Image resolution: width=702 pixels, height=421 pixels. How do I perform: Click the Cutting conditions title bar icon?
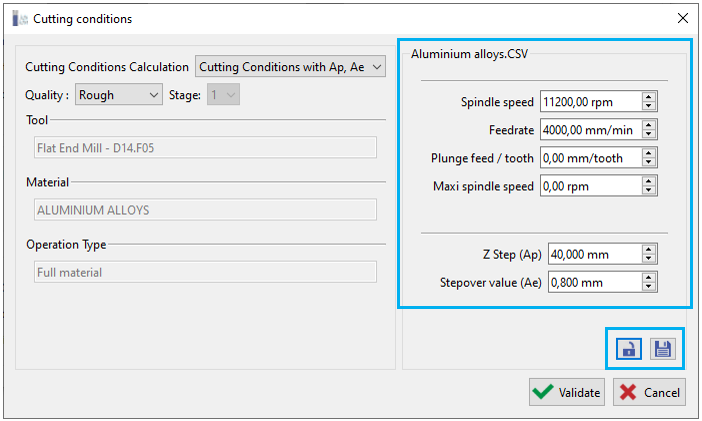[20, 18]
